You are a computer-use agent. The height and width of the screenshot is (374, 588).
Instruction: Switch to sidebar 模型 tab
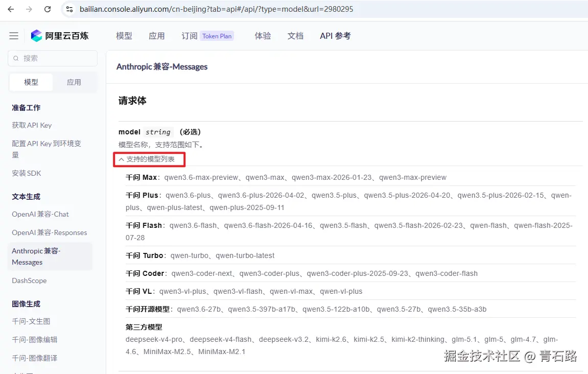pyautogui.click(x=31, y=82)
